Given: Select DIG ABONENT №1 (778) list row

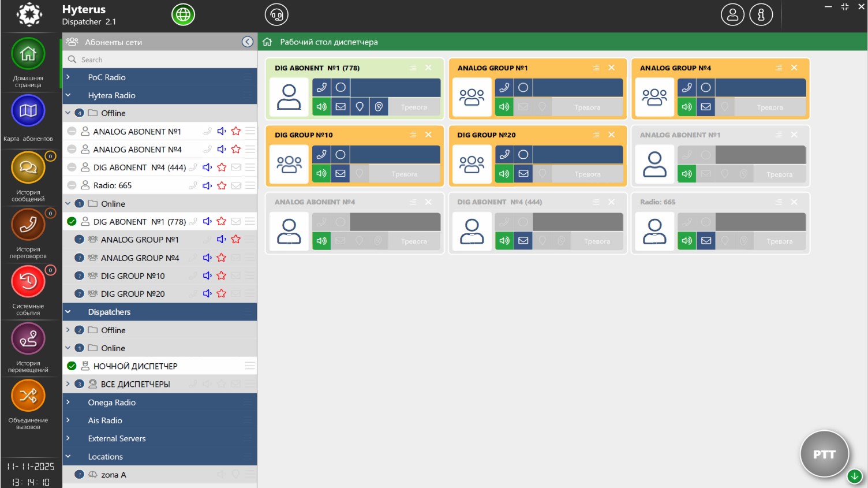Looking at the screenshot, I should (x=160, y=221).
